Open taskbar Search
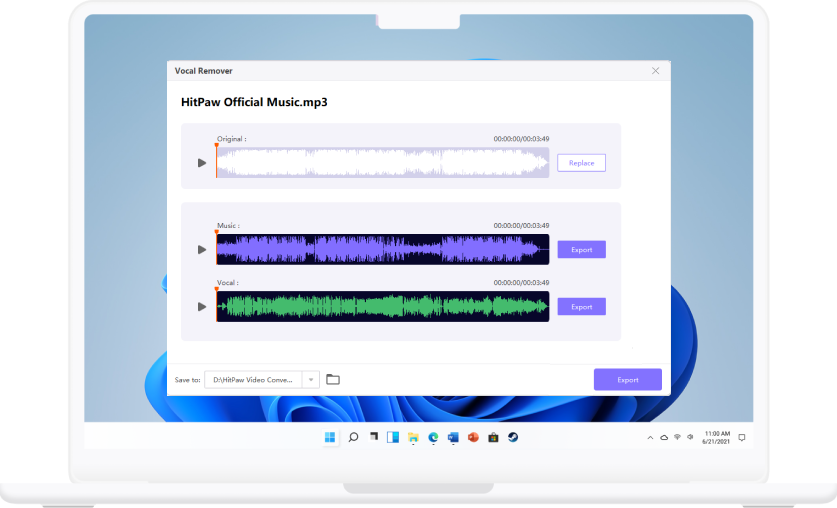Image resolution: width=837 pixels, height=508 pixels. [x=353, y=438]
